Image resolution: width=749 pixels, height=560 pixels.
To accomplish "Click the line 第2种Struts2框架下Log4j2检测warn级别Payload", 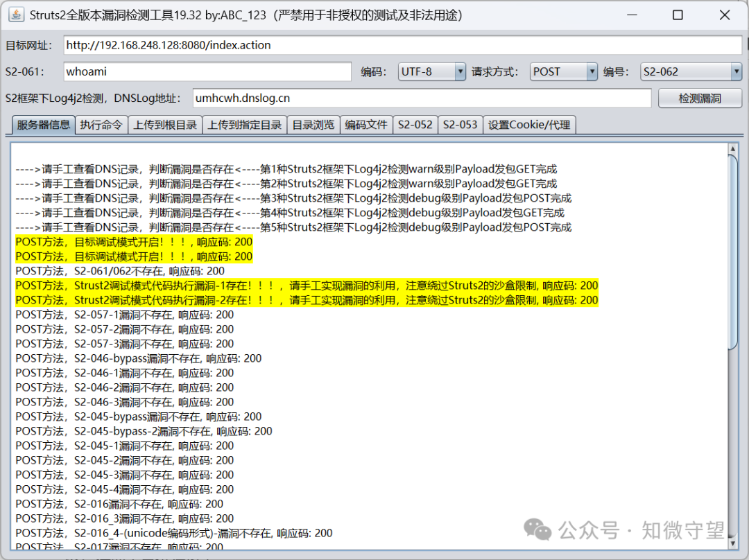I will [286, 184].
